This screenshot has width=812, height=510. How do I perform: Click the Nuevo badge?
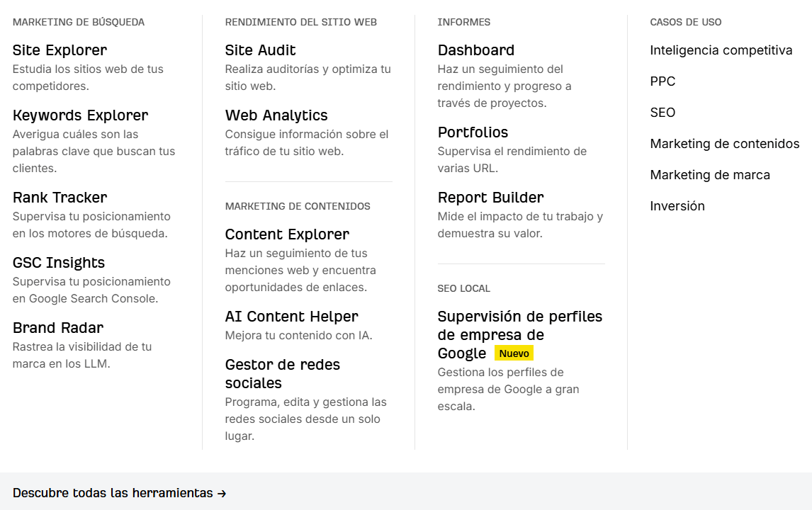tap(514, 353)
